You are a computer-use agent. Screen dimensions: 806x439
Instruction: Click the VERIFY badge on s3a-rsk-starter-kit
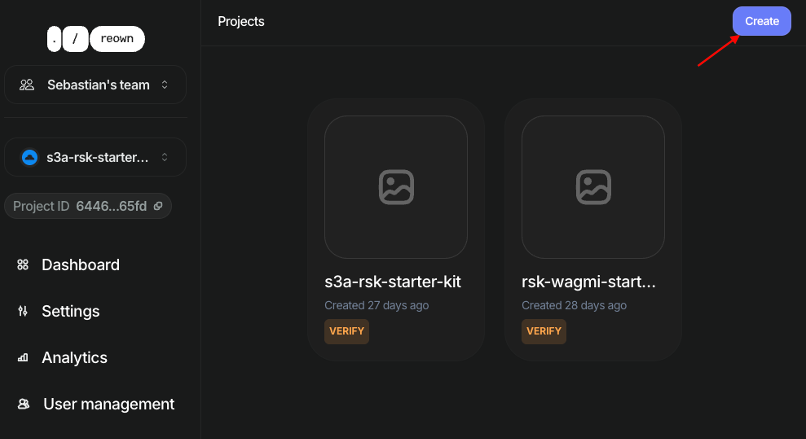(x=346, y=331)
